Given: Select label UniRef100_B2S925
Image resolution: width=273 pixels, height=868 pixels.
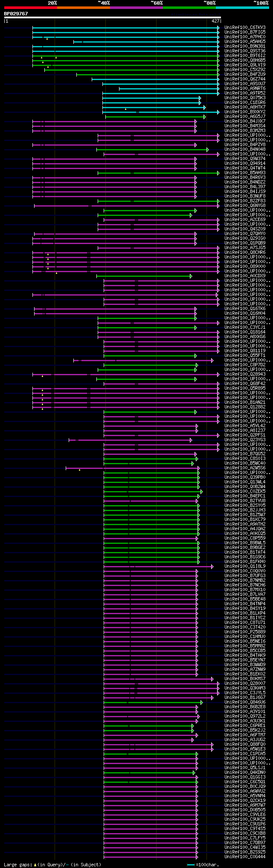Looking at the screenshot, I should point(245,852).
